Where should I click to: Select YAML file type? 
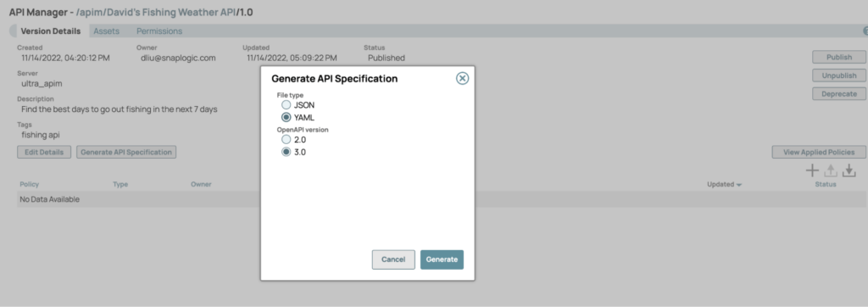pos(287,118)
